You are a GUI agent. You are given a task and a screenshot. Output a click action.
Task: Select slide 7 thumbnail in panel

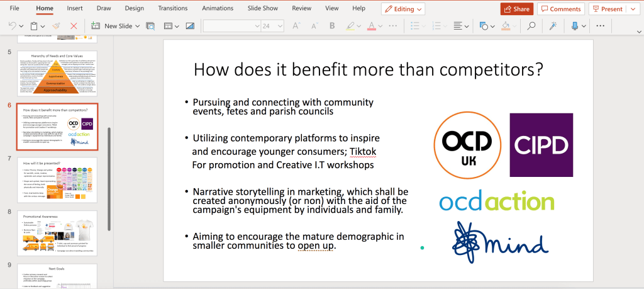[x=57, y=179]
